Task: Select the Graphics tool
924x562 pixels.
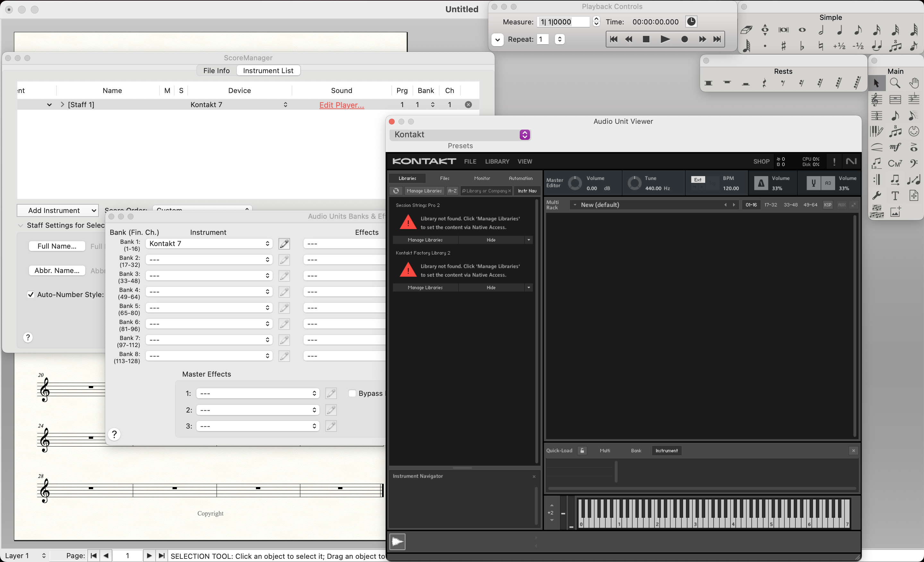Action: point(895,212)
